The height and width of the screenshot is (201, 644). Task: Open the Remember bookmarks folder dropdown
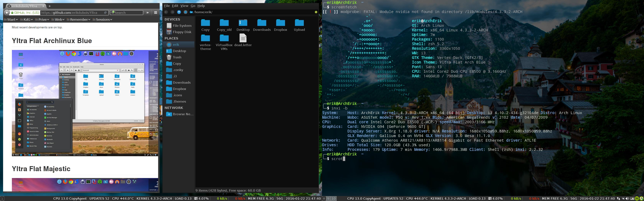pos(79,20)
